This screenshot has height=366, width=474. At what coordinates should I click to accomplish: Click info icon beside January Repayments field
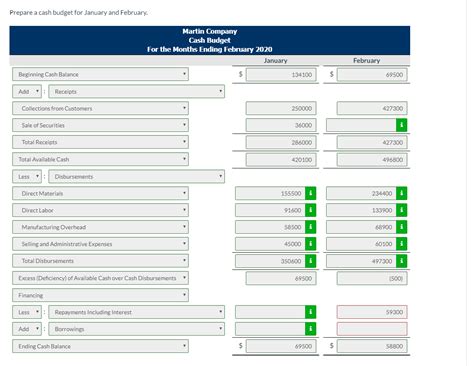tap(310, 312)
